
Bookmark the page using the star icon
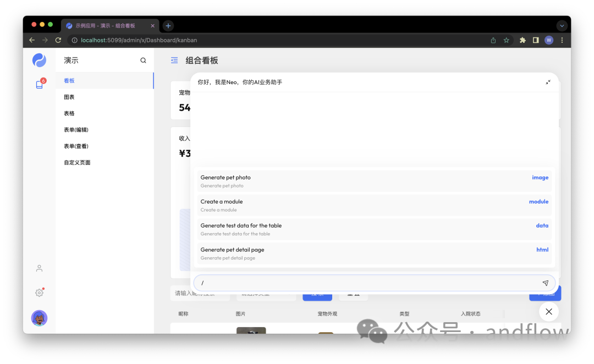coord(506,40)
